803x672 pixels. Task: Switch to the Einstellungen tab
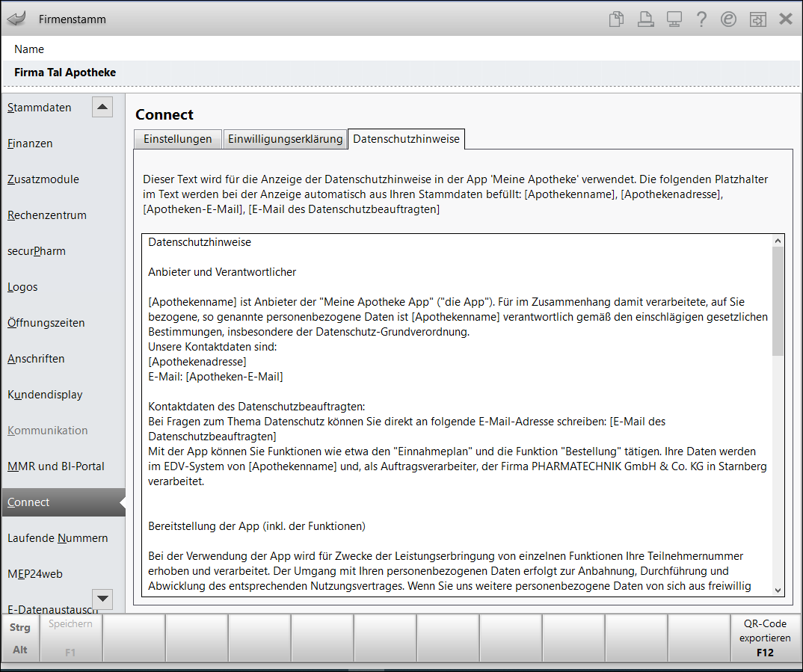(178, 139)
